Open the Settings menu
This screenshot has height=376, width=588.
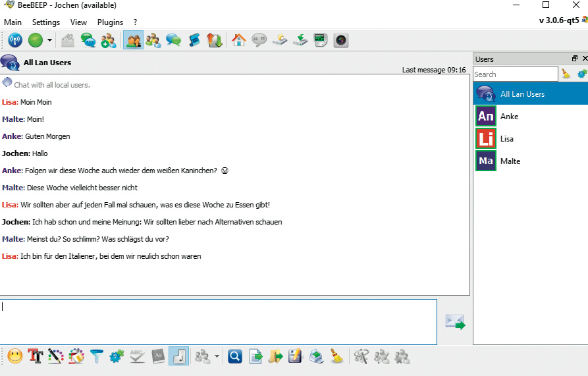(x=45, y=22)
